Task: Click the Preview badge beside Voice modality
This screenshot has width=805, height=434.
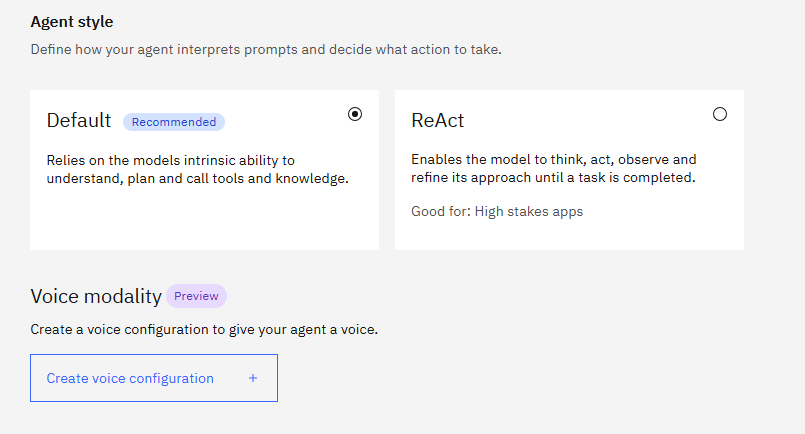Action: pos(196,296)
